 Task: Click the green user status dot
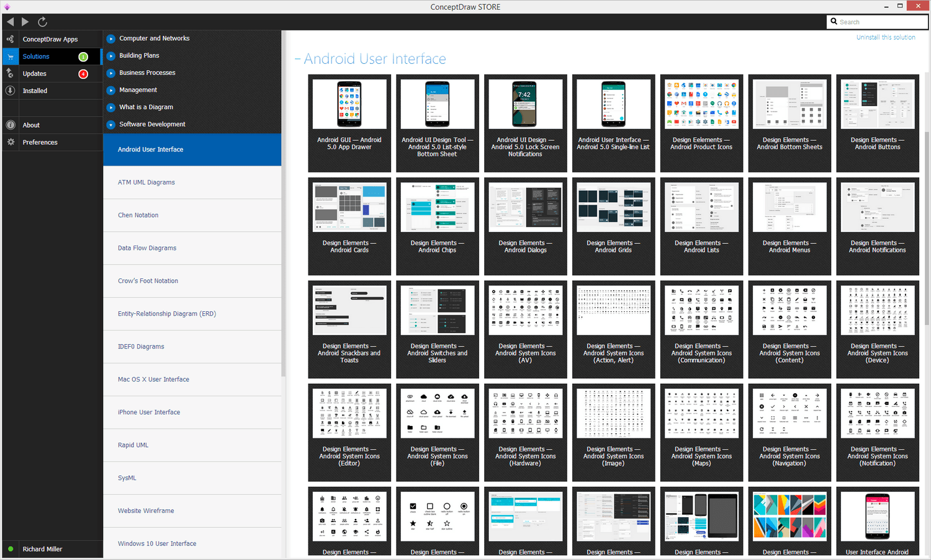click(x=11, y=549)
